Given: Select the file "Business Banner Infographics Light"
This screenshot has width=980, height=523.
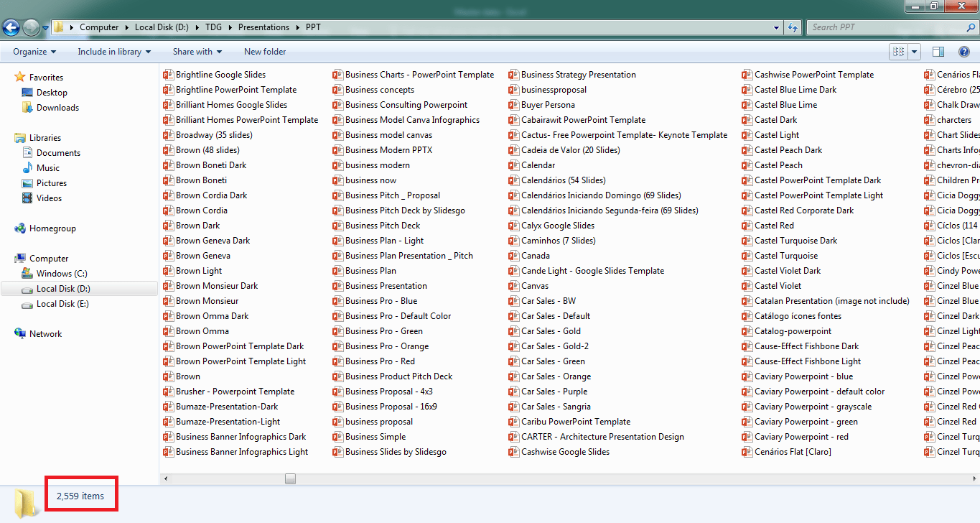Looking at the screenshot, I should (242, 452).
